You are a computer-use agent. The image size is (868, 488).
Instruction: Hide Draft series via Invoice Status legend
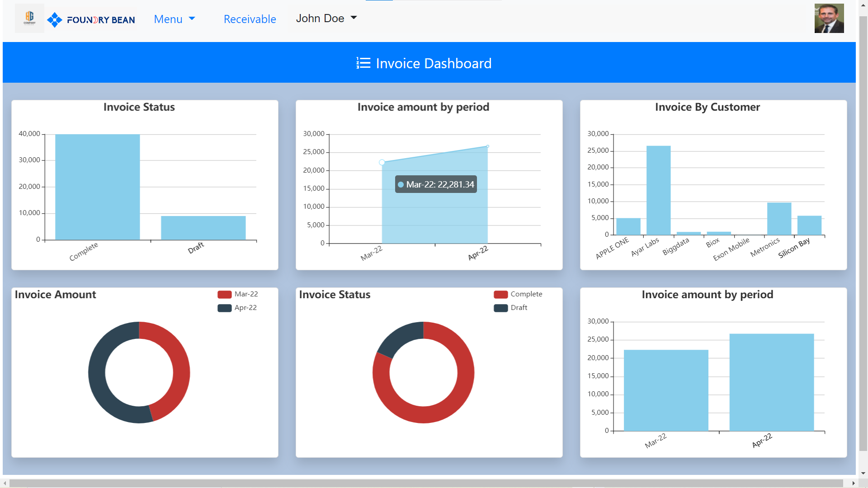511,308
